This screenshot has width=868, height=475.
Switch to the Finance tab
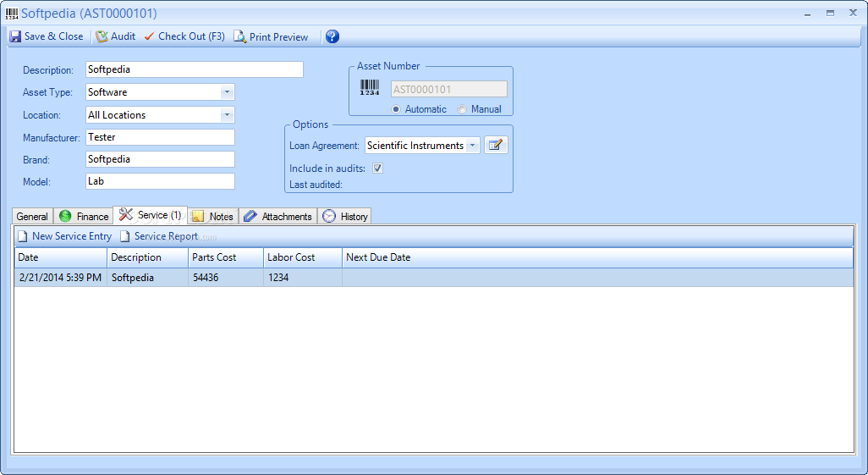click(x=84, y=216)
